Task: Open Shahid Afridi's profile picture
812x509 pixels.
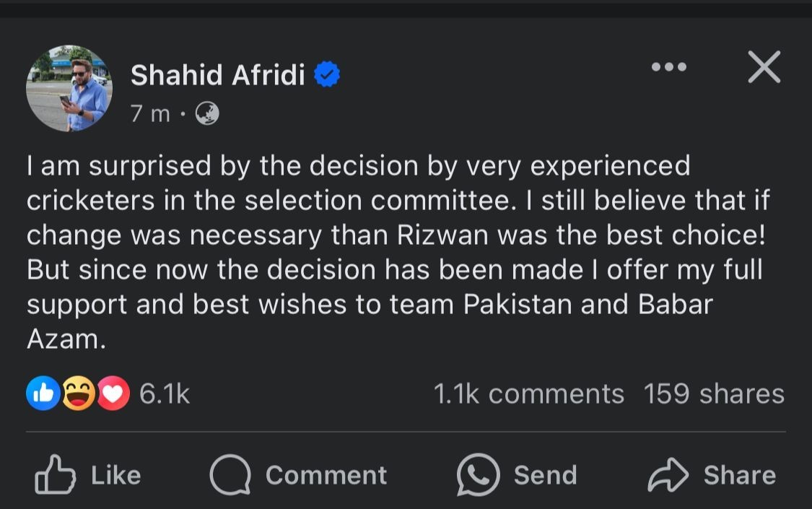Action: point(69,88)
